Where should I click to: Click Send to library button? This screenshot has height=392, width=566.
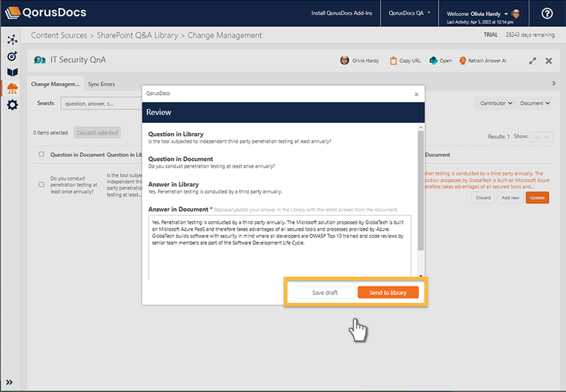tap(388, 293)
